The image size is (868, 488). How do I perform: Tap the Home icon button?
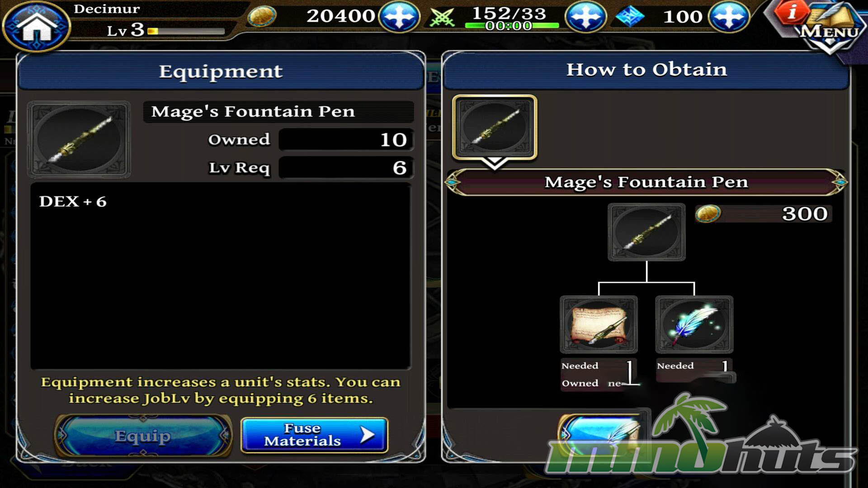37,26
